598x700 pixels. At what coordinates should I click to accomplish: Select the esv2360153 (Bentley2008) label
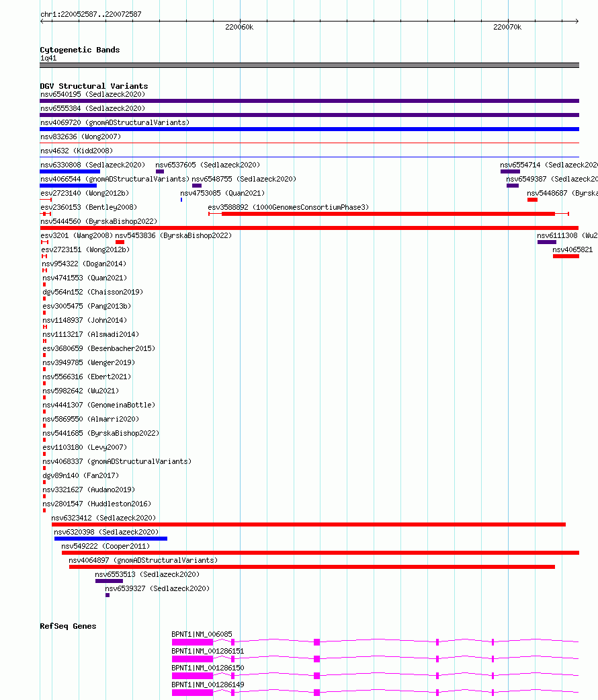coord(89,207)
